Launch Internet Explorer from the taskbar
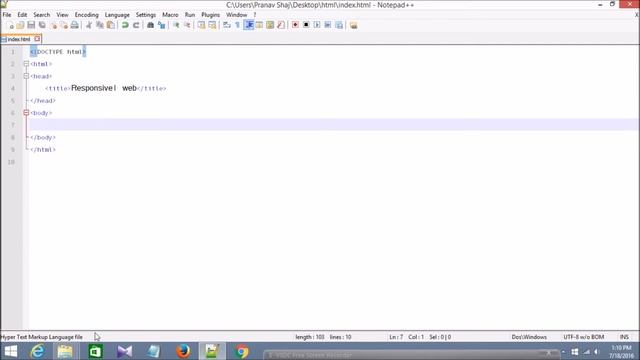 tap(37, 351)
